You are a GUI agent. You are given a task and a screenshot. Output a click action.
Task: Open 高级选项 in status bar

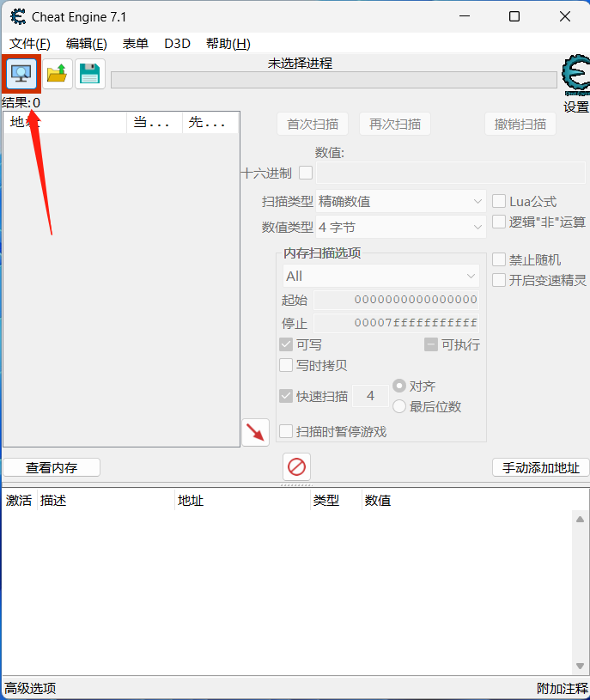point(30,688)
